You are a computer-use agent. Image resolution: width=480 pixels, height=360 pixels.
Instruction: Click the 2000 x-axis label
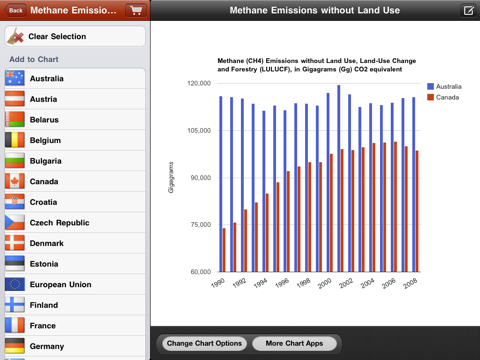[x=325, y=283]
